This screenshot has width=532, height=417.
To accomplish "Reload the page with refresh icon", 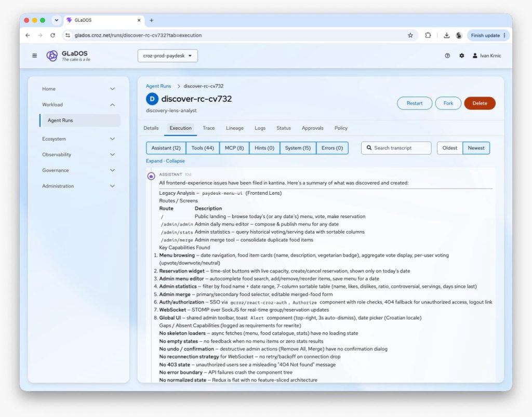I will (x=52, y=35).
